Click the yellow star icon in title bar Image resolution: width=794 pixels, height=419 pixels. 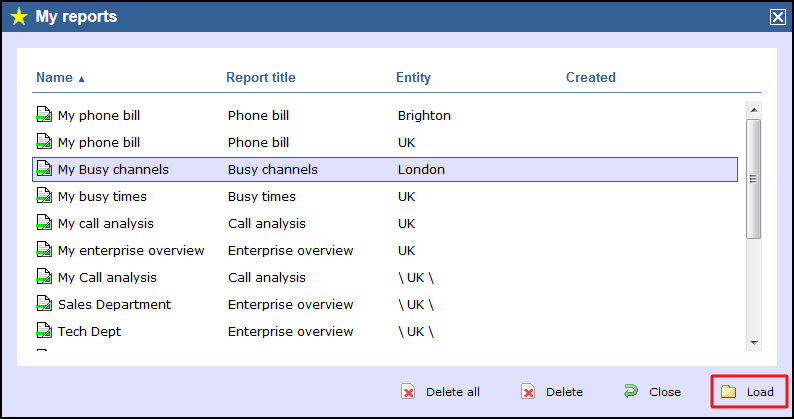click(18, 16)
